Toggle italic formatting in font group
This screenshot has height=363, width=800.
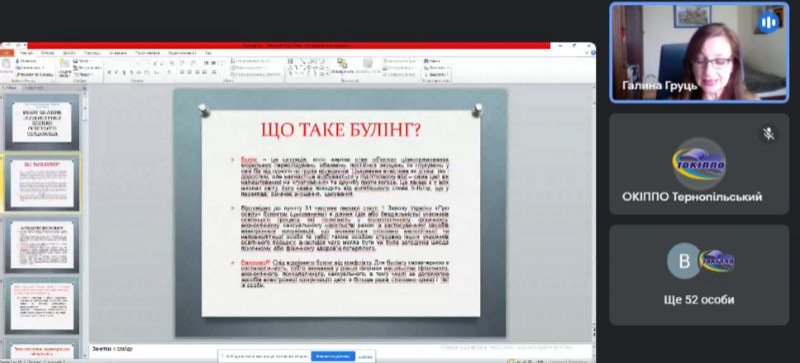117,72
